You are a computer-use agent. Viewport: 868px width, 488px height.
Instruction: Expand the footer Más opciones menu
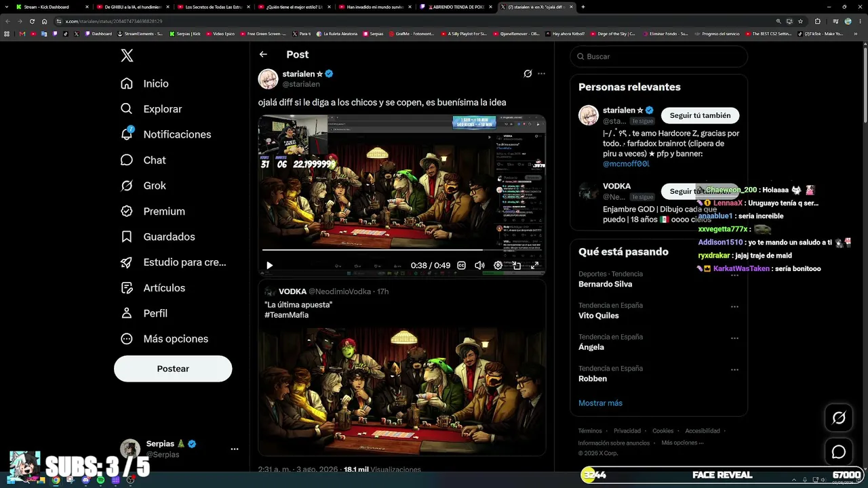coord(682,443)
